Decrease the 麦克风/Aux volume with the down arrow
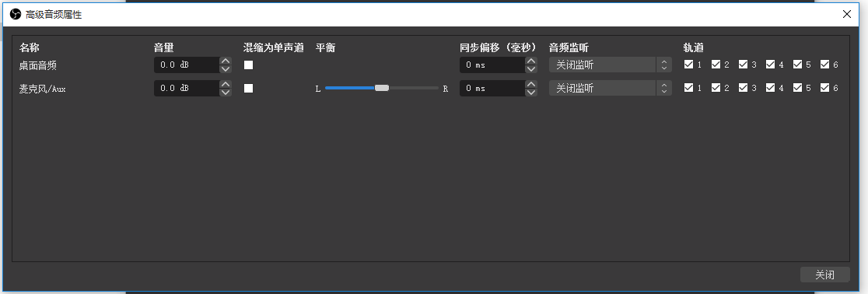868x294 pixels. (x=226, y=93)
